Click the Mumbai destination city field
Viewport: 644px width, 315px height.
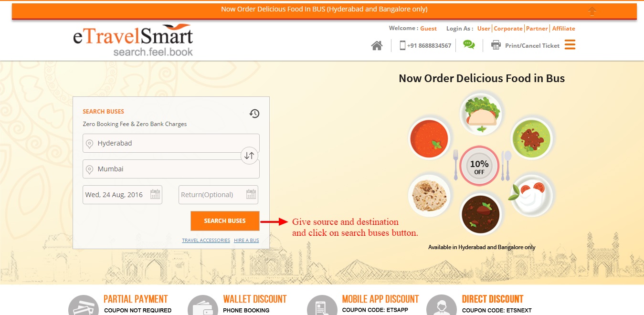tap(171, 169)
